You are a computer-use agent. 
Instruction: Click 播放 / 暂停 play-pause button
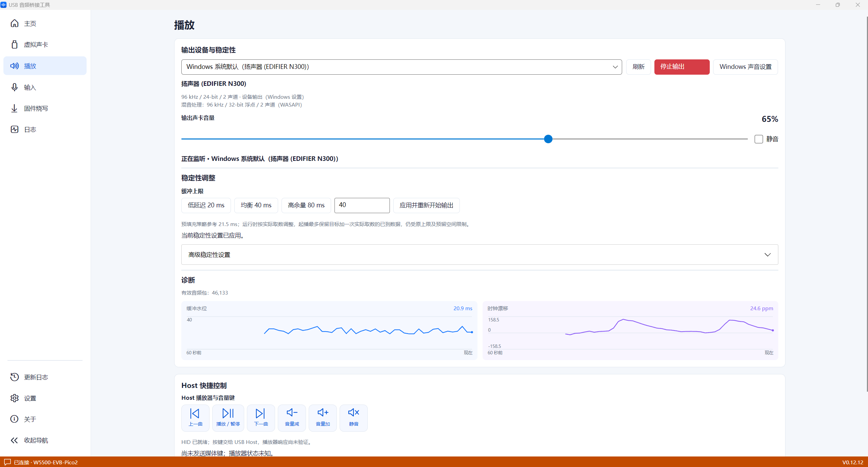228,418
